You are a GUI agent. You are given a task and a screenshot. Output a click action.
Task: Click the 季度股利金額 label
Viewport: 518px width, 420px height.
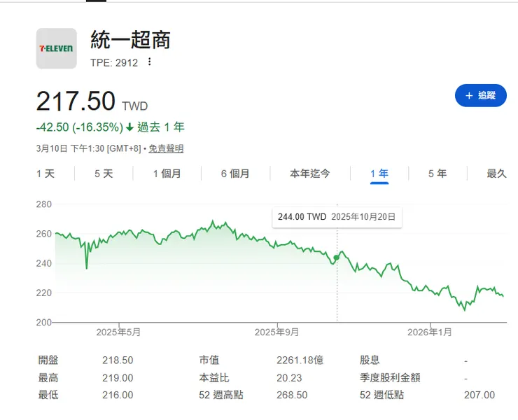[x=390, y=377]
